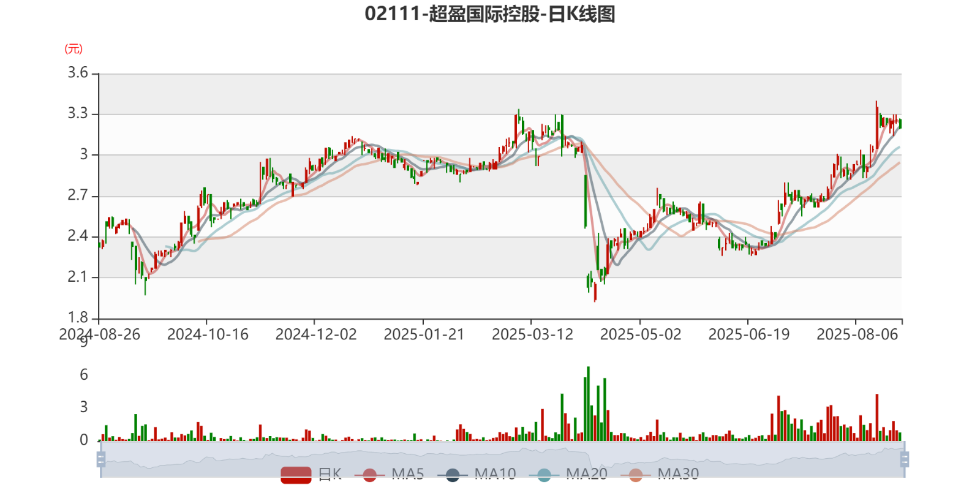Click the 2024-10-16 date axis label
This screenshot has height=490, width=980.
[x=208, y=334]
